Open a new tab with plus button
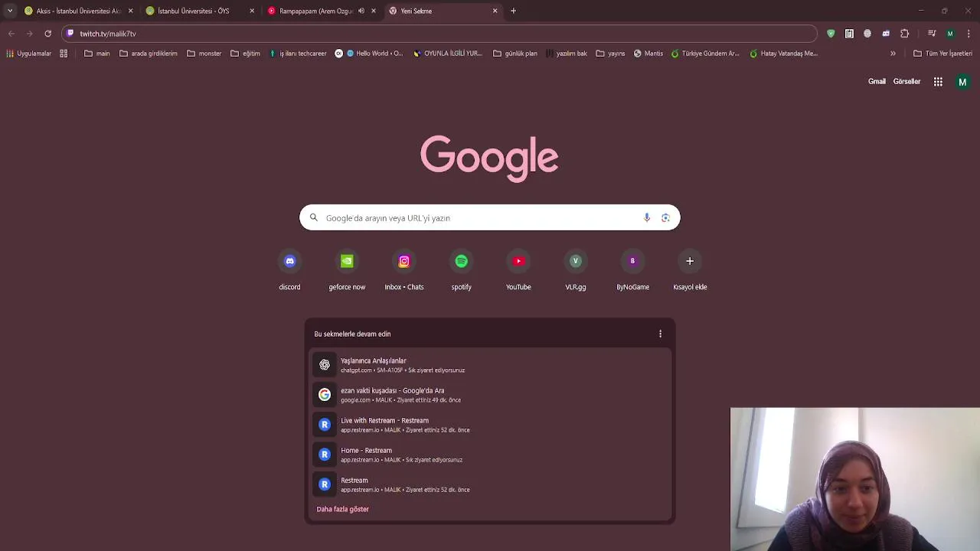The image size is (980, 551). click(513, 11)
